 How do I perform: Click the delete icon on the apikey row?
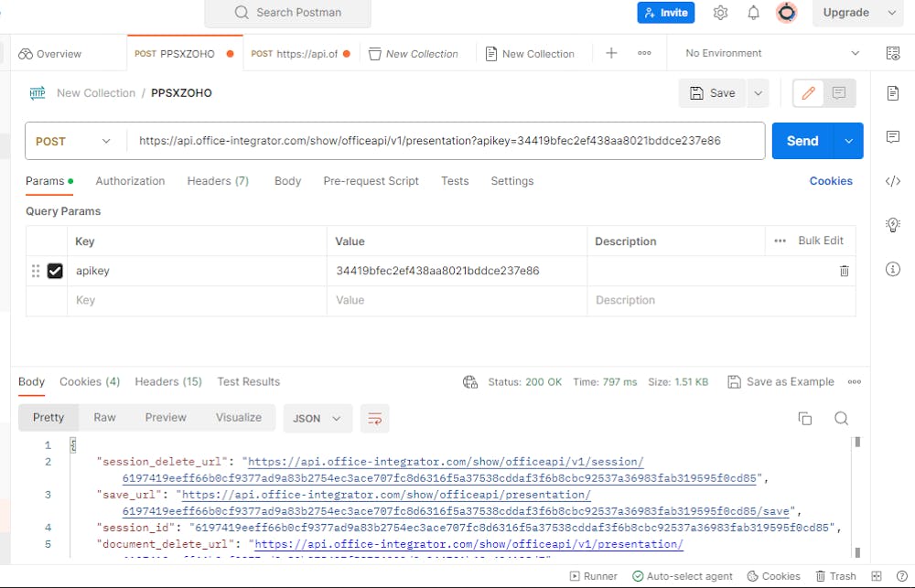[x=844, y=271]
